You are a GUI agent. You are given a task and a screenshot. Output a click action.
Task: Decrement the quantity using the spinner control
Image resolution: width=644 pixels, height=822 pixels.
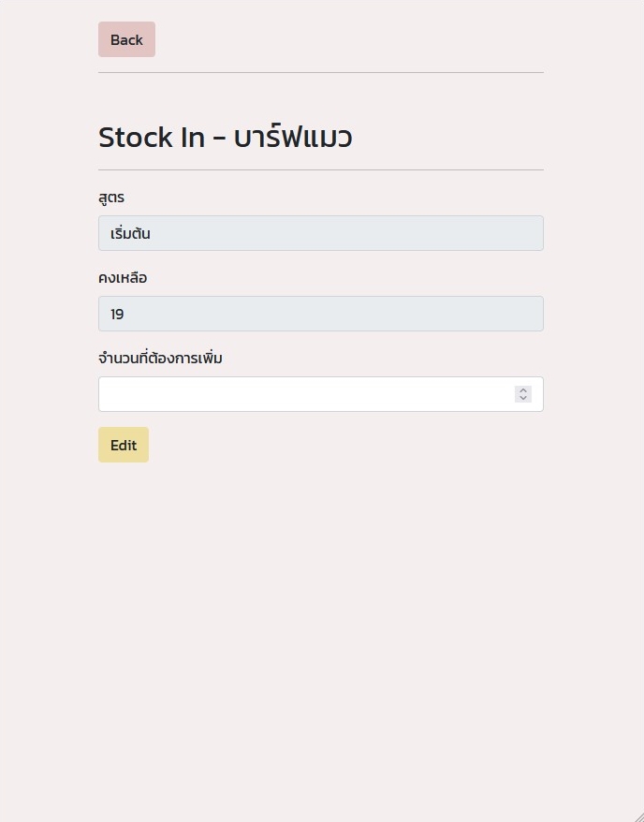(523, 398)
